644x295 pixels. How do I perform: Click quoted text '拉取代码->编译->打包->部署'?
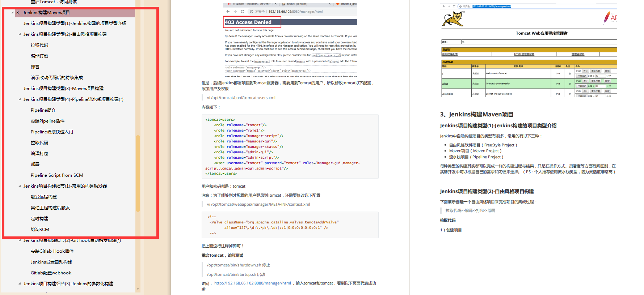(x=470, y=210)
